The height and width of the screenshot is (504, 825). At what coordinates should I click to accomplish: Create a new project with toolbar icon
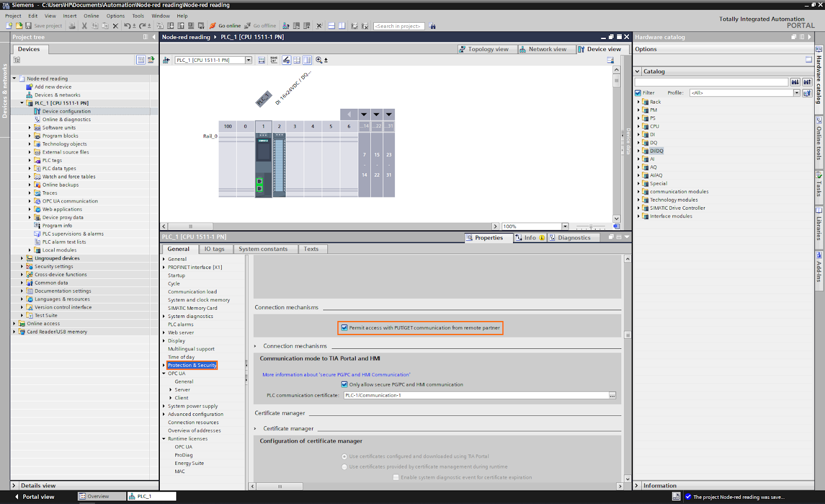pyautogui.click(x=9, y=26)
